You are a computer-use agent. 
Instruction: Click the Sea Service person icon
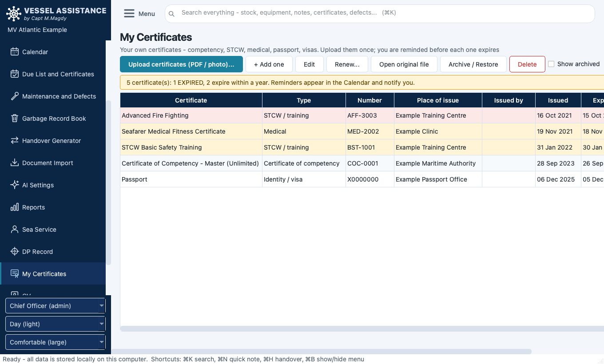15,229
